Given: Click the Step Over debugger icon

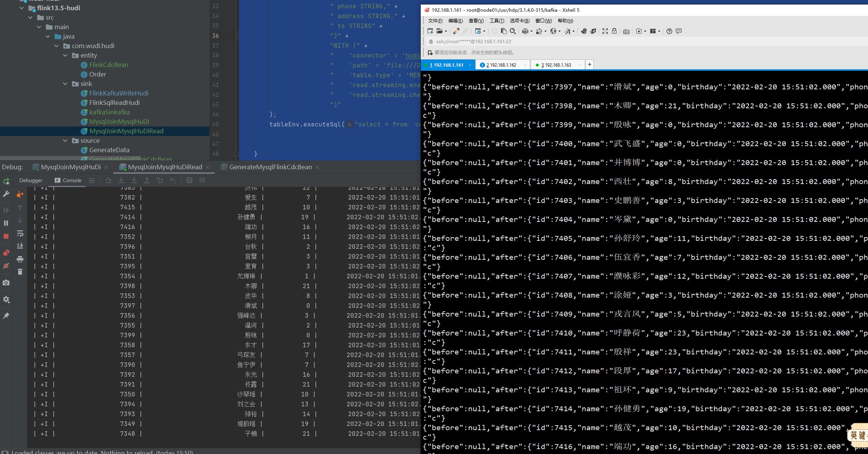Looking at the screenshot, I should (108, 180).
